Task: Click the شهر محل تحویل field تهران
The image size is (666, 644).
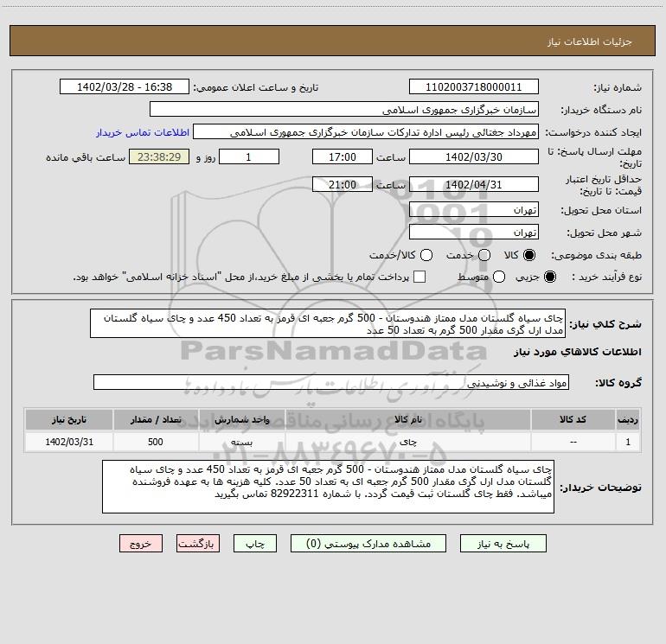Action: click(474, 232)
